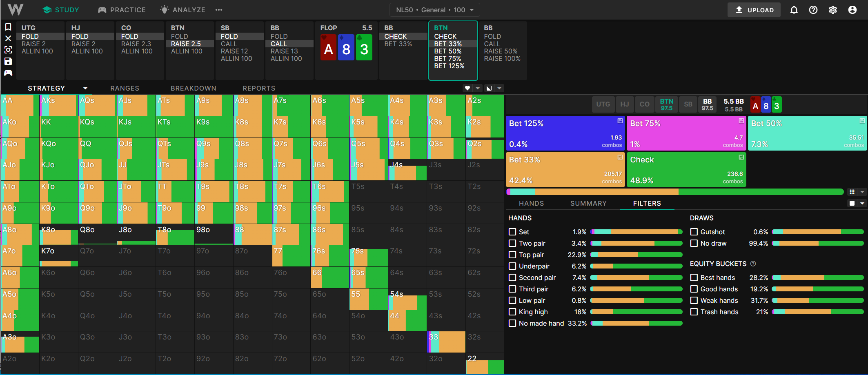Open the more options ellipsis in top nav
Viewport: 868px width, 375px height.
[x=219, y=10]
